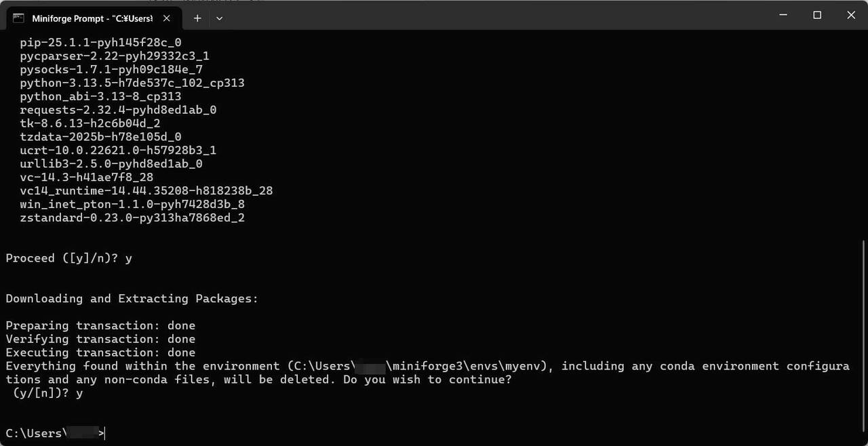Click the vc14_runtime package line
The width and height of the screenshot is (868, 446).
coord(146,190)
